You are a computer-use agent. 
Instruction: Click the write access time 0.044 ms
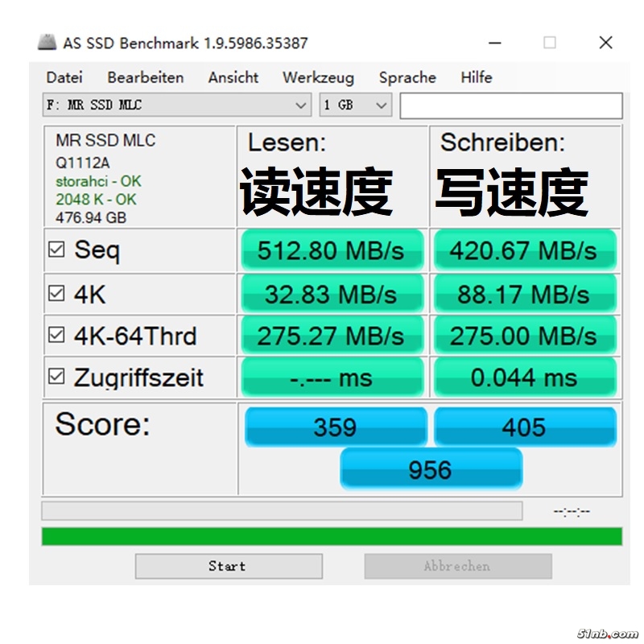(525, 377)
